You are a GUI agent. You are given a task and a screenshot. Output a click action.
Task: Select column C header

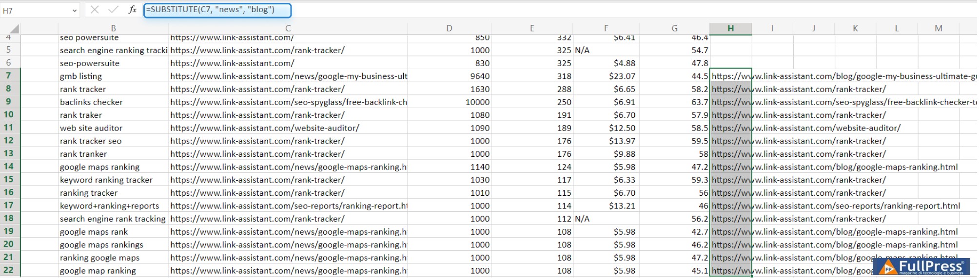(288, 28)
